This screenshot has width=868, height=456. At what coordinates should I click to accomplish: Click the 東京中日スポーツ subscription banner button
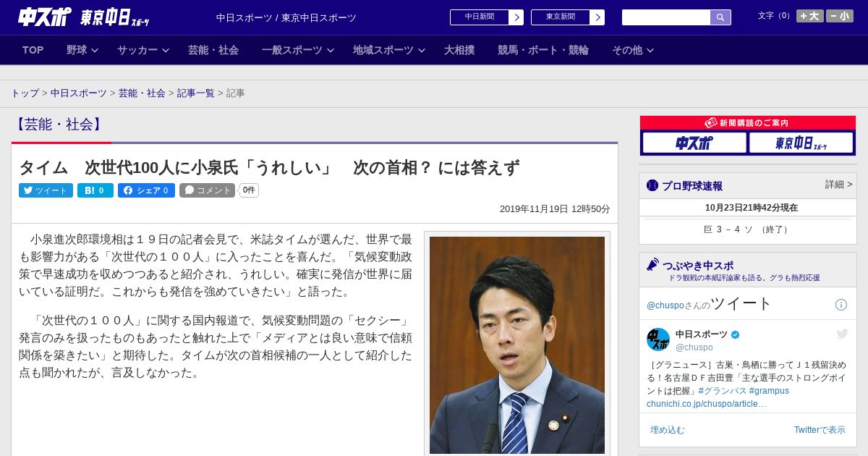click(801, 143)
